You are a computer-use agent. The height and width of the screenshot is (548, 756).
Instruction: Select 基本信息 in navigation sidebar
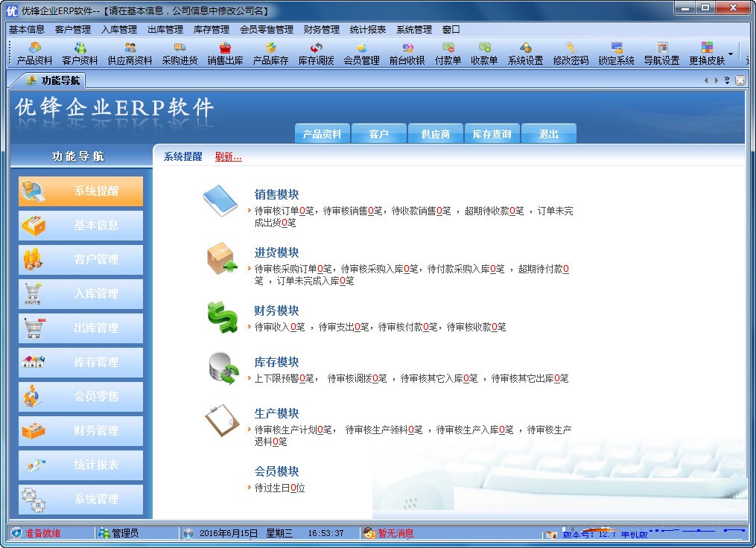81,225
